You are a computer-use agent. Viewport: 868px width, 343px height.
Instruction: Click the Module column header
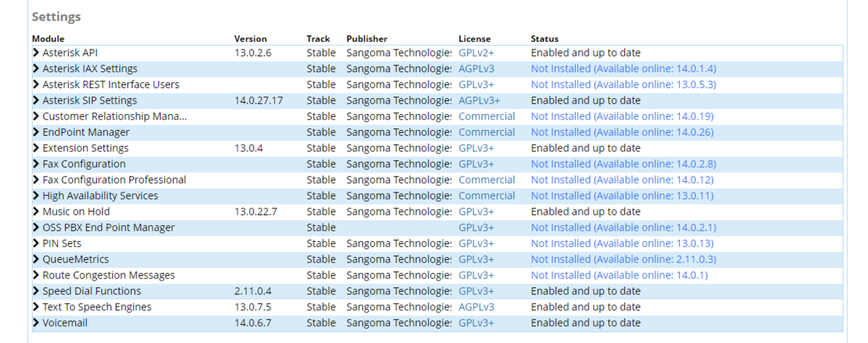48,39
